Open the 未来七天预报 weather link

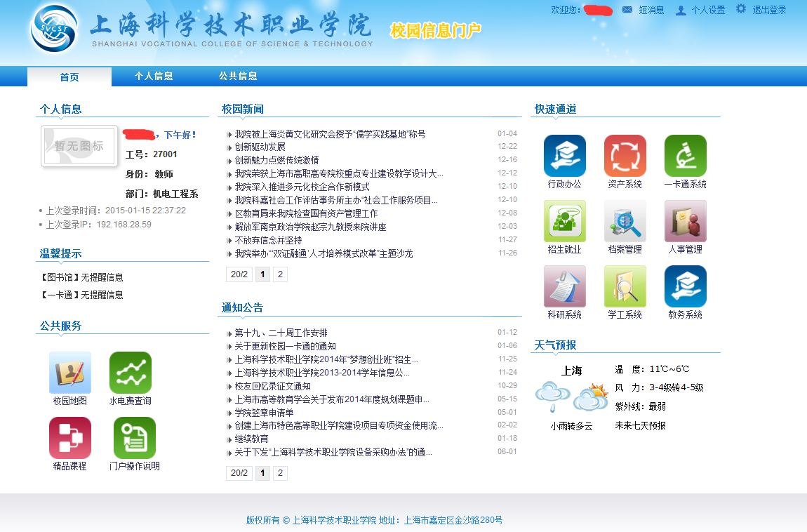[640, 425]
